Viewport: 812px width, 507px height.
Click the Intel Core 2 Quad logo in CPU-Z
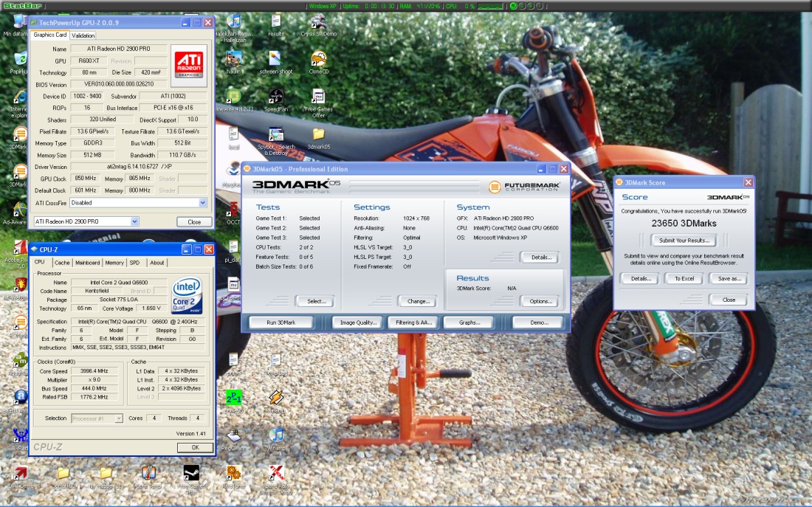pyautogui.click(x=187, y=296)
